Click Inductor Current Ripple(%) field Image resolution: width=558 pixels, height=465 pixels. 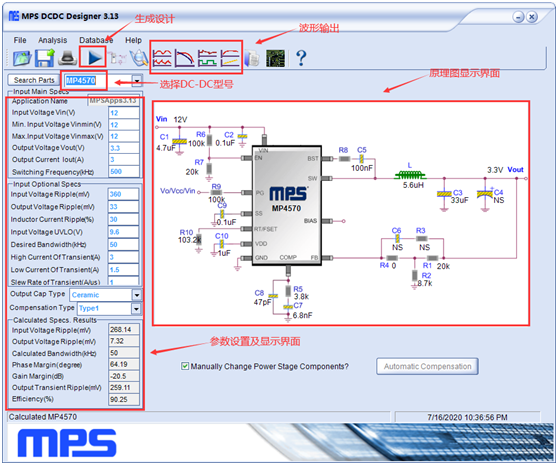(123, 220)
